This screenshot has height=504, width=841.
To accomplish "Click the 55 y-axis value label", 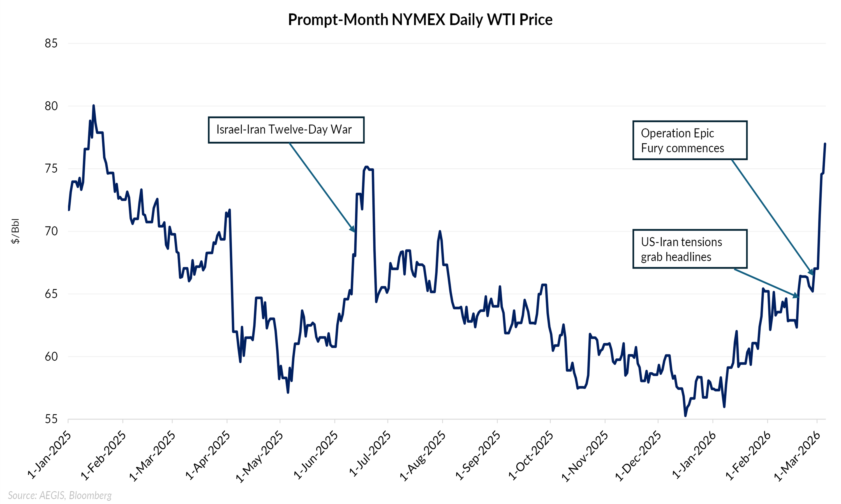I will point(51,419).
